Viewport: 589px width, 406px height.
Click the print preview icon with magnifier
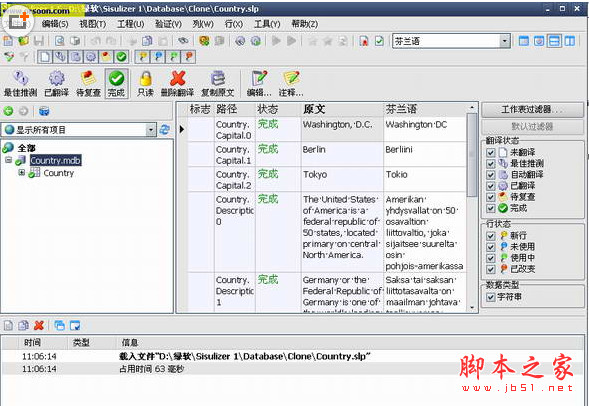[60, 41]
